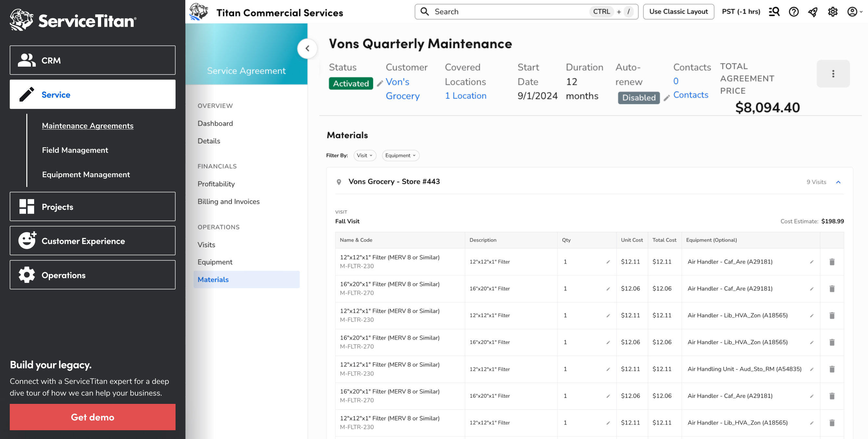Open the three-dot agreement actions menu
Image resolution: width=868 pixels, height=439 pixels.
point(833,74)
